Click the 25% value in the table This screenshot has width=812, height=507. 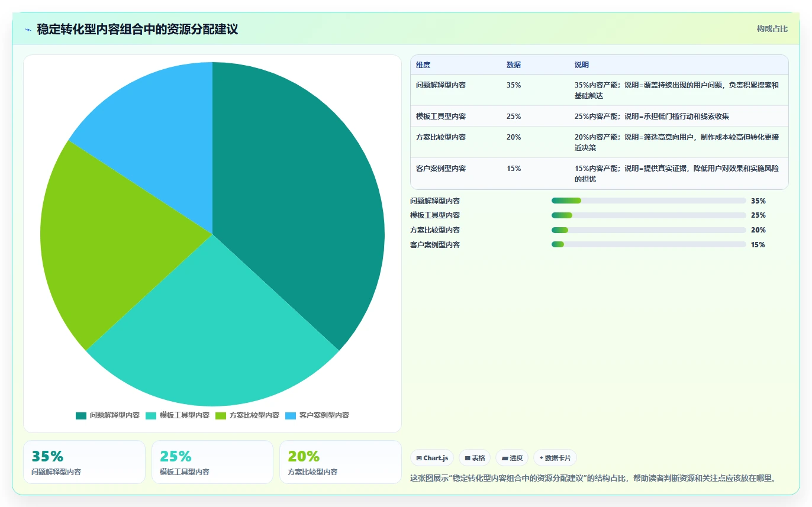tap(514, 117)
